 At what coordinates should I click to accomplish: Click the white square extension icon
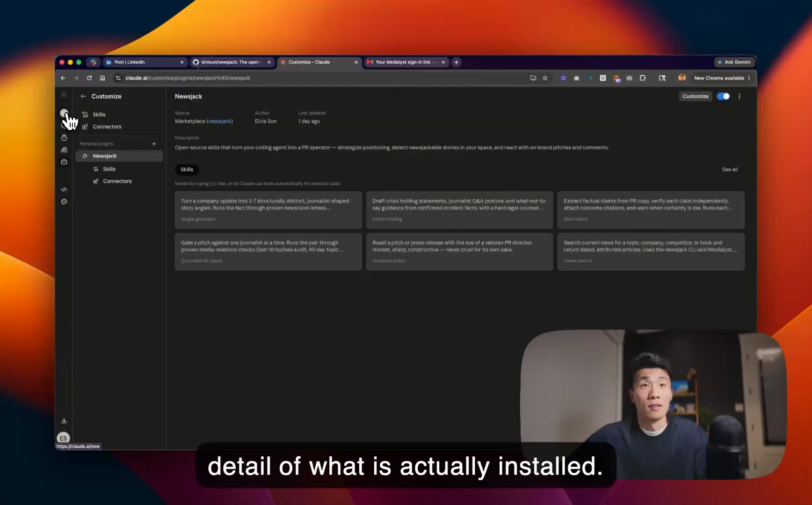coord(603,78)
